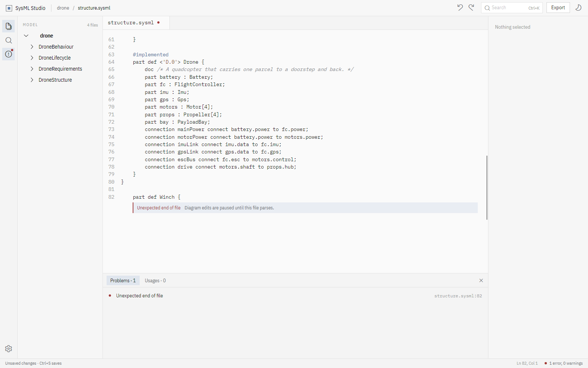Click the connection mainPower line
Viewport: 588px width, 368px height.
click(226, 130)
